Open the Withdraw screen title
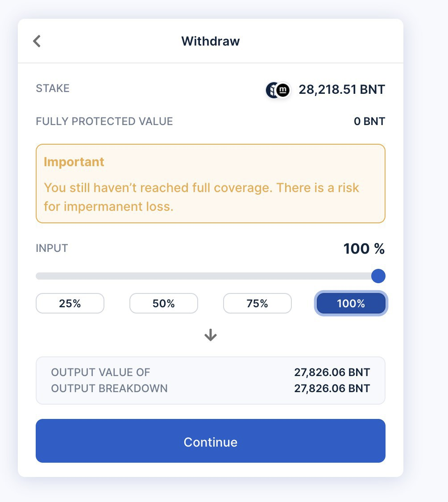This screenshot has height=502, width=448. click(210, 41)
